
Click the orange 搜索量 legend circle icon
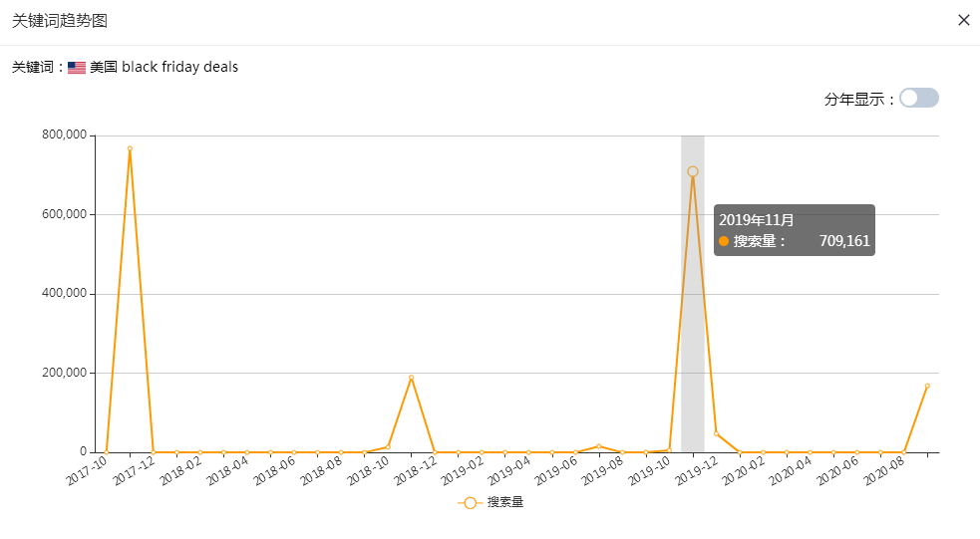[x=470, y=503]
